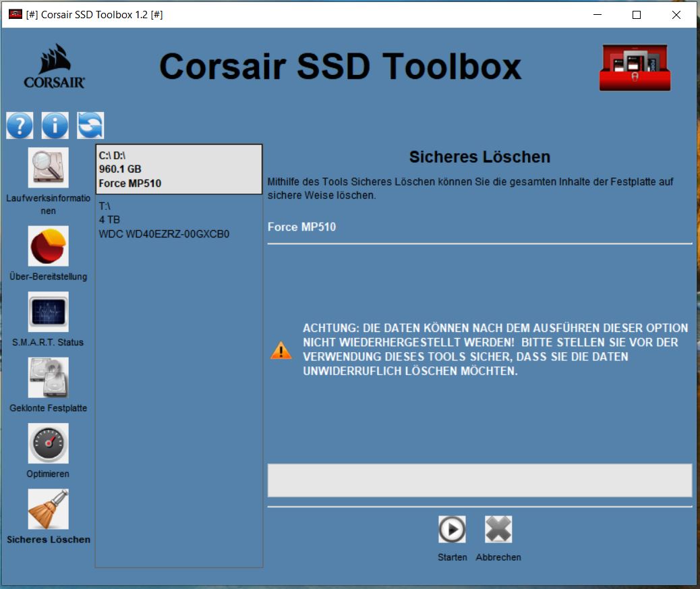Screen dimensions: 700x589
Task: Click the Corsair sails logo
Action: click(54, 66)
